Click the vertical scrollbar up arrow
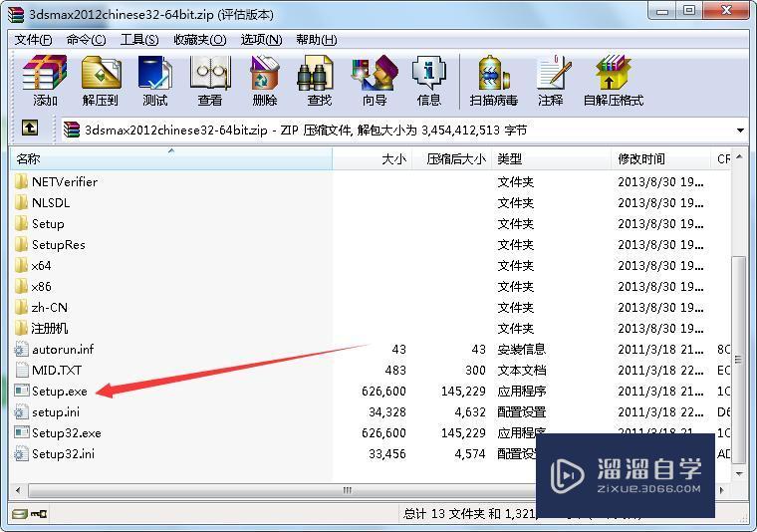This screenshot has width=757, height=532. 739,156
